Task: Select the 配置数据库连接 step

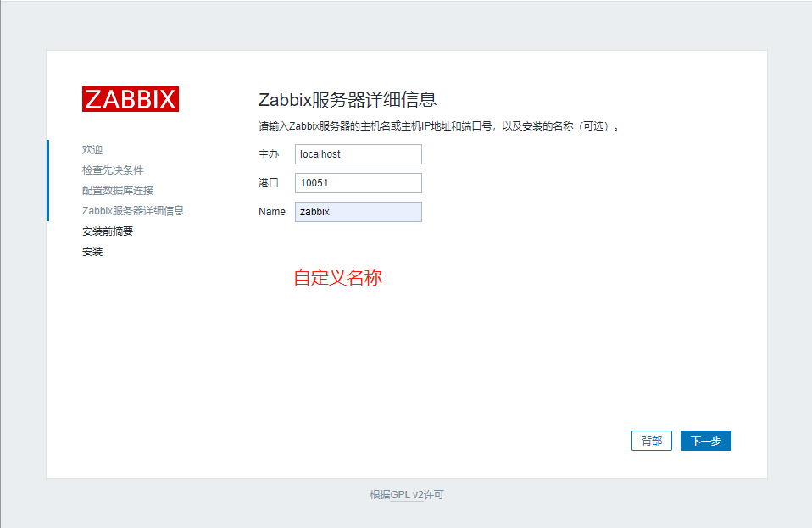Action: click(118, 190)
